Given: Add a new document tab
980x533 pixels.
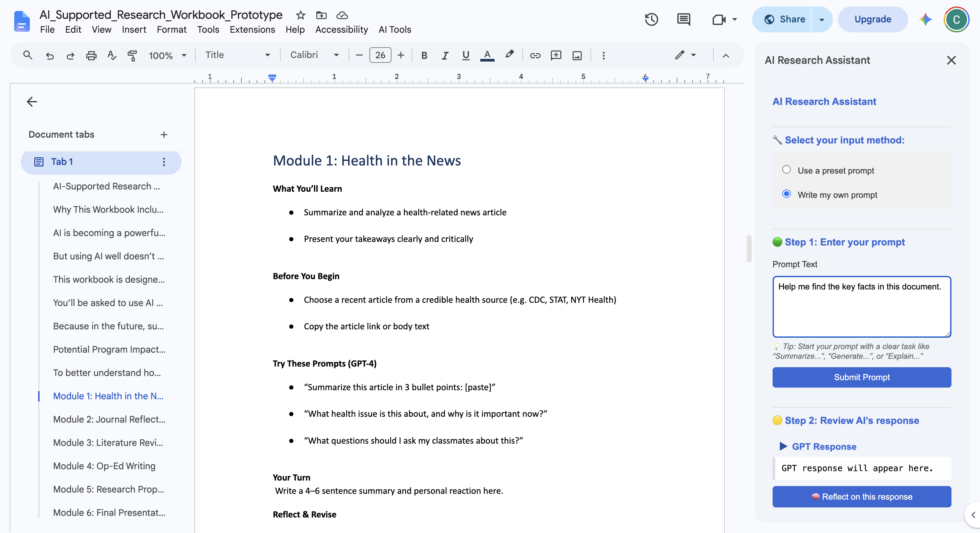Looking at the screenshot, I should pyautogui.click(x=164, y=135).
